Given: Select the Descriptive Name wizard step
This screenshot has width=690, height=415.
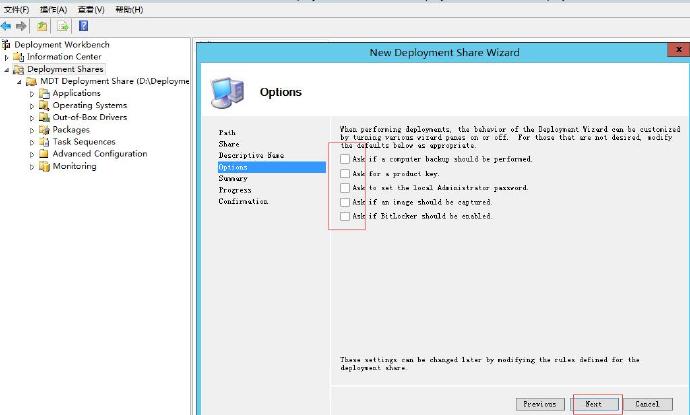Looking at the screenshot, I should pos(251,155).
